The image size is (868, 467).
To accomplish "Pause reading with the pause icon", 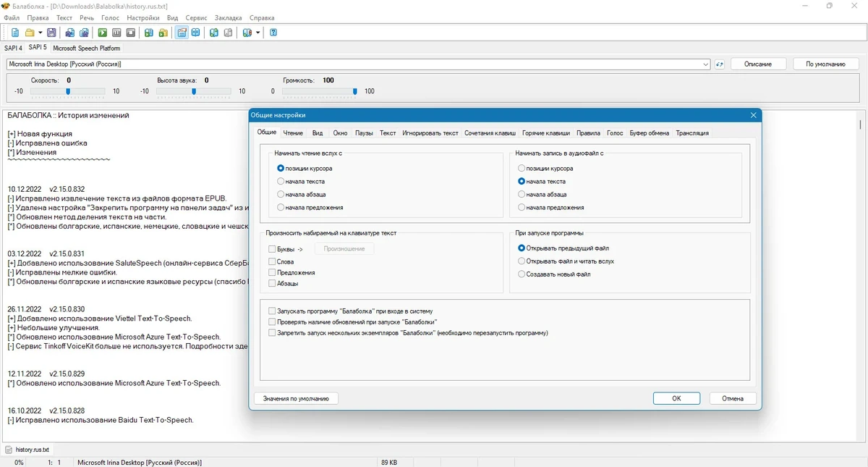I will pyautogui.click(x=116, y=33).
